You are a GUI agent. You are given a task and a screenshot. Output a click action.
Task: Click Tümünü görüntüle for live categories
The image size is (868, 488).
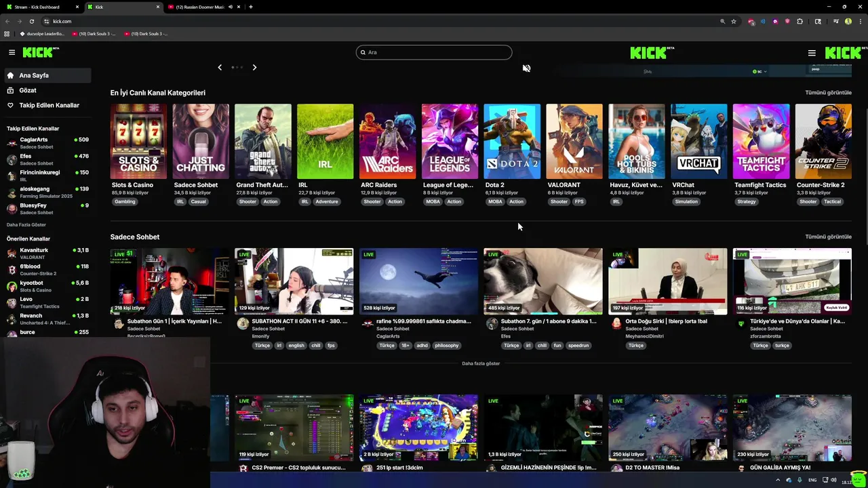(x=828, y=92)
